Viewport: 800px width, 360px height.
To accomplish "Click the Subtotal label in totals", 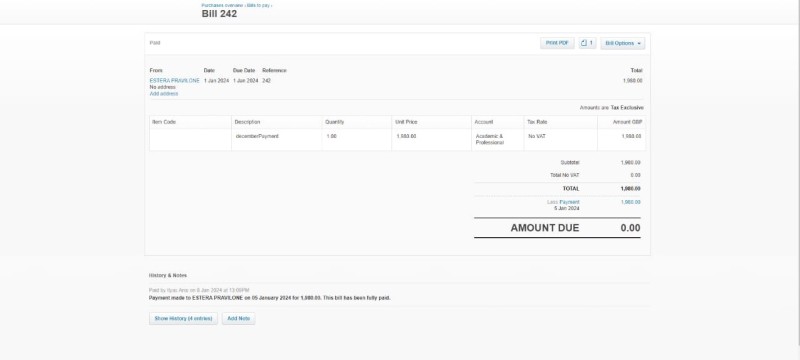I will click(570, 163).
